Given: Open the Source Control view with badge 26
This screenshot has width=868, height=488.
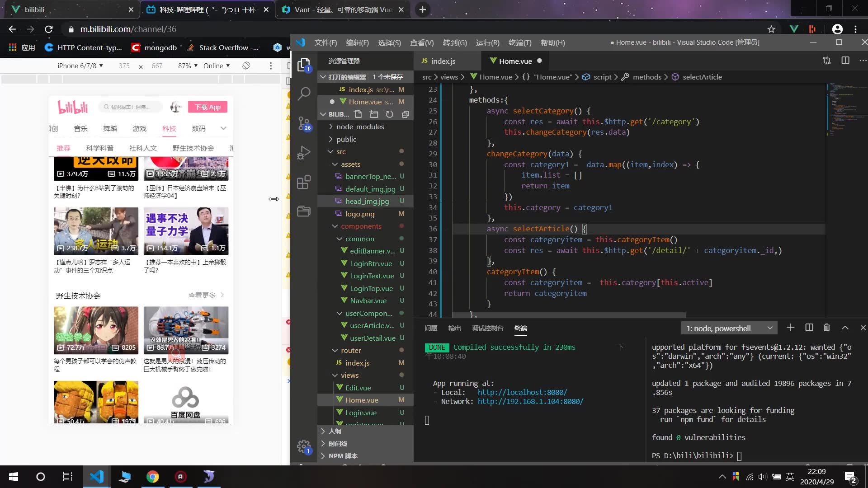Looking at the screenshot, I should [304, 123].
